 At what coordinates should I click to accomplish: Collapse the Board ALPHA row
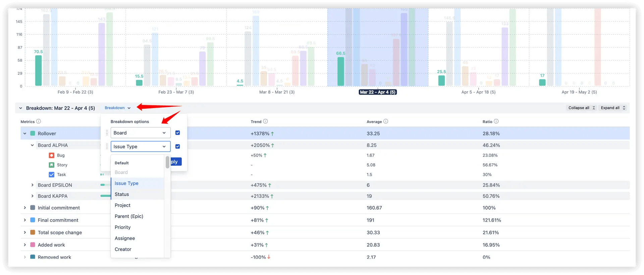pyautogui.click(x=33, y=145)
